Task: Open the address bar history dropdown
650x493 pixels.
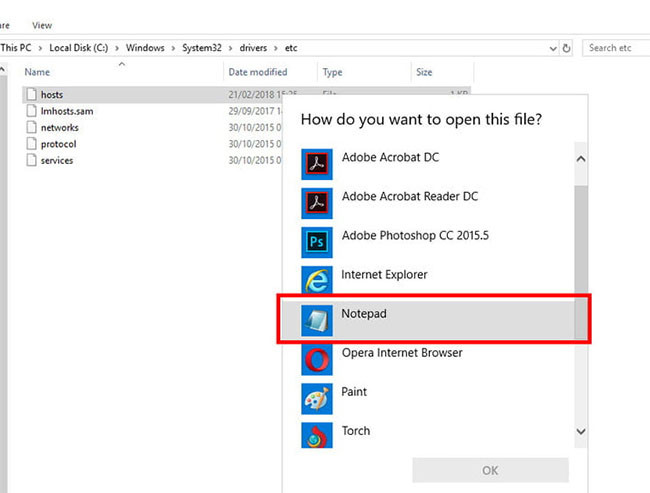Action: (x=552, y=48)
